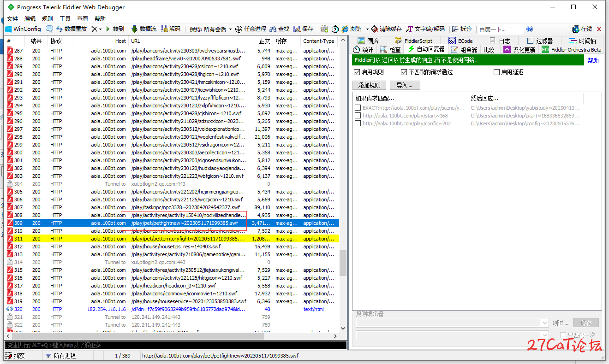Switch to the ECode tab
The image size is (609, 364).
(x=460, y=41)
